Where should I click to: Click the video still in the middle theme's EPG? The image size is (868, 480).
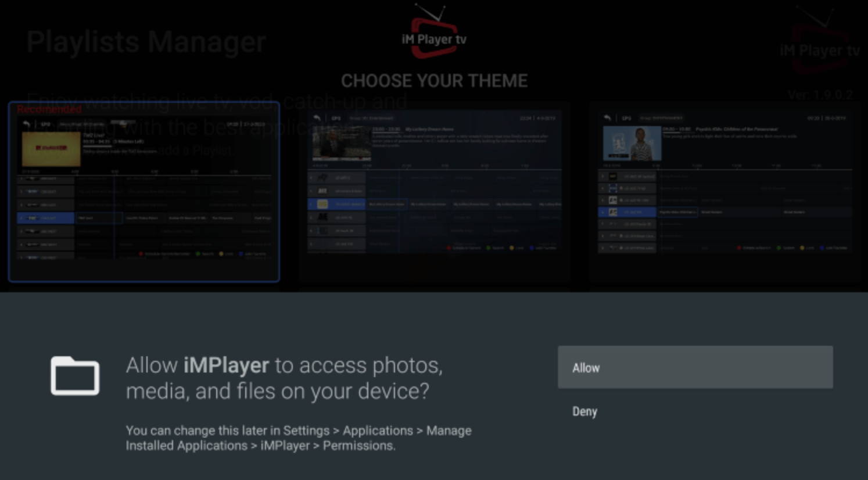341,143
